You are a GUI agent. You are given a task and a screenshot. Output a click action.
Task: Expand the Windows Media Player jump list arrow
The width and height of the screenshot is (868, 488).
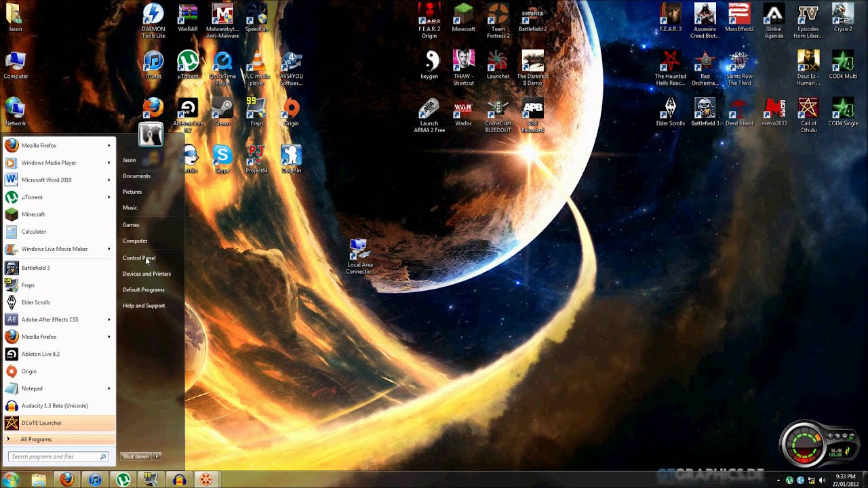(108, 163)
